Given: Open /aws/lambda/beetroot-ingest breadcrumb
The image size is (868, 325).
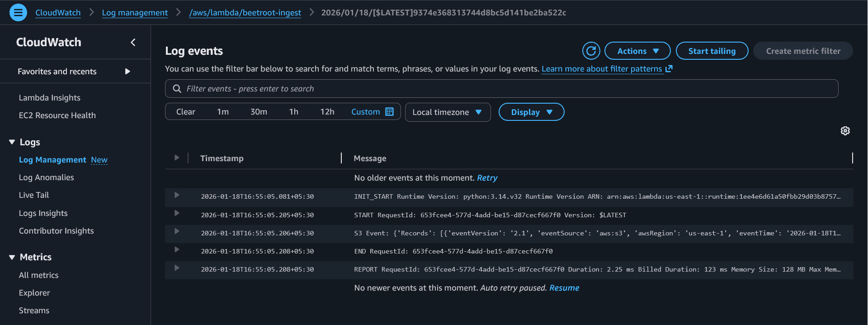Looking at the screenshot, I should pyautogui.click(x=245, y=13).
